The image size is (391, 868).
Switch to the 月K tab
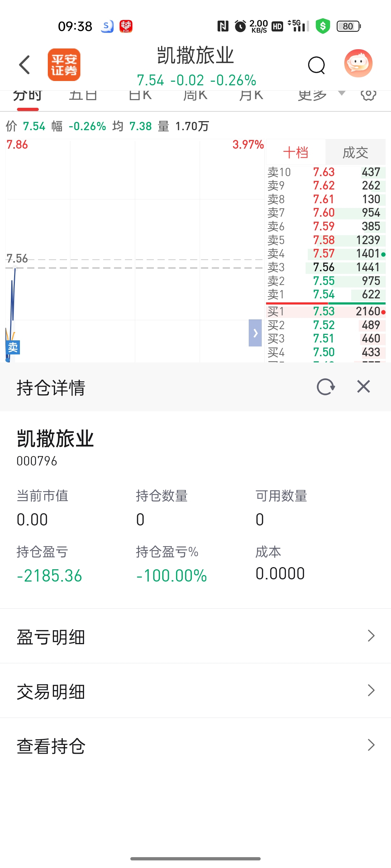coord(251,96)
